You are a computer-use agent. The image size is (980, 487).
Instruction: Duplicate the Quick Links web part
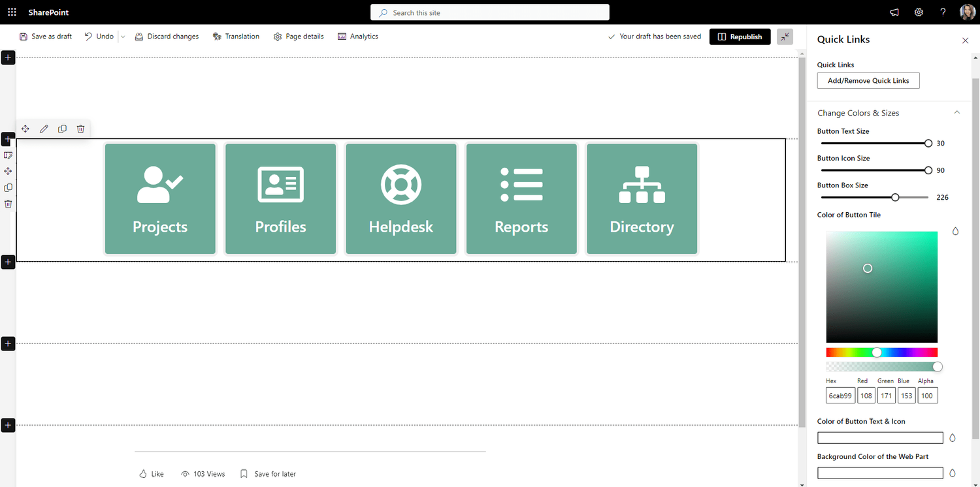(x=62, y=129)
